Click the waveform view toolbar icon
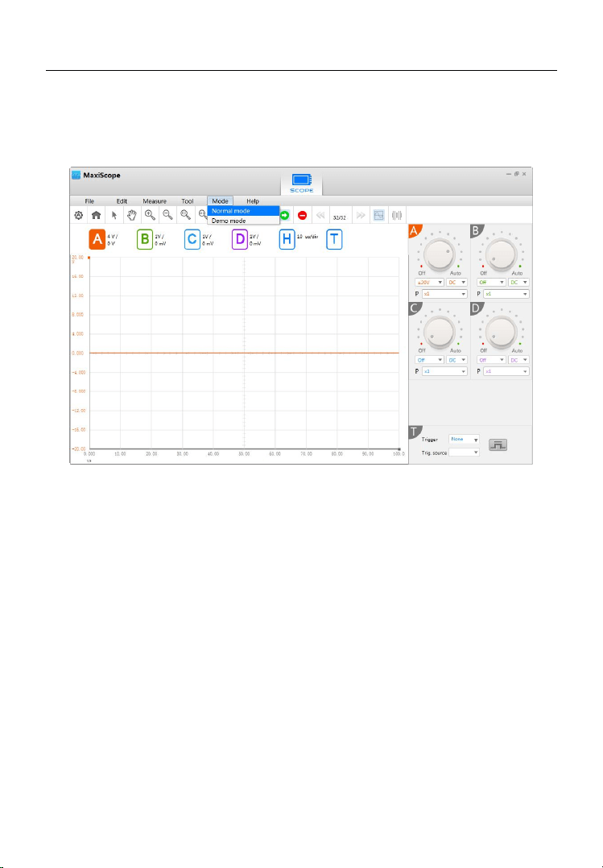The height and width of the screenshot is (868, 603). (x=378, y=215)
